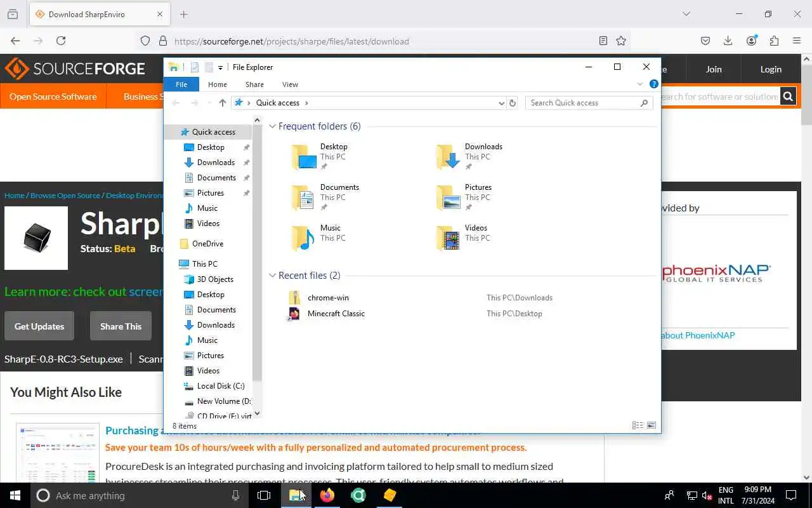Click Save to Pocket icon in Firefox

tap(705, 41)
